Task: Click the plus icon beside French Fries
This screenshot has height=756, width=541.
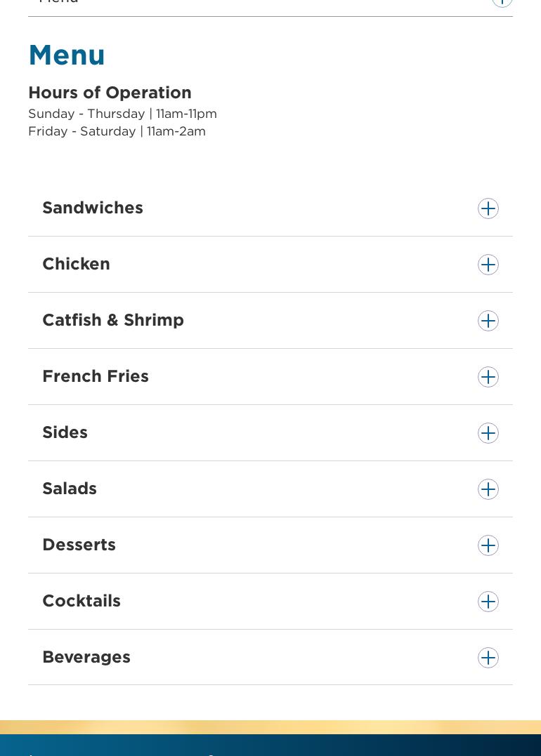Action: [488, 377]
